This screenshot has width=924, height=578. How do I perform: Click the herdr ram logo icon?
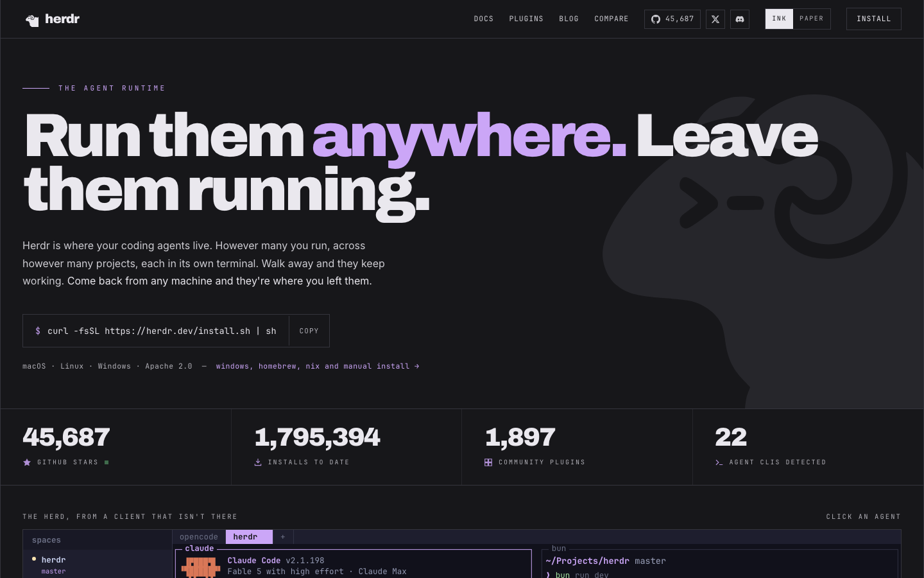tap(32, 20)
